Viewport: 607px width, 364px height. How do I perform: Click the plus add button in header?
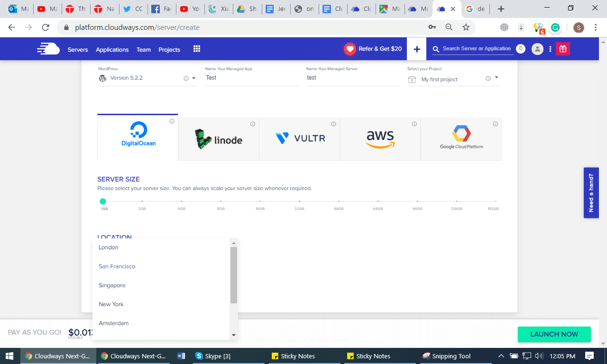[x=417, y=49]
